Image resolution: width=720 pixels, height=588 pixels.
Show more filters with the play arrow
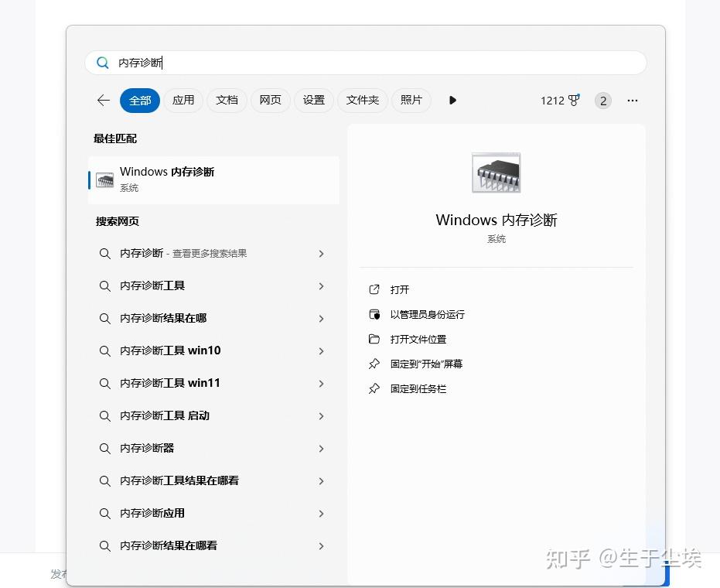[x=452, y=100]
